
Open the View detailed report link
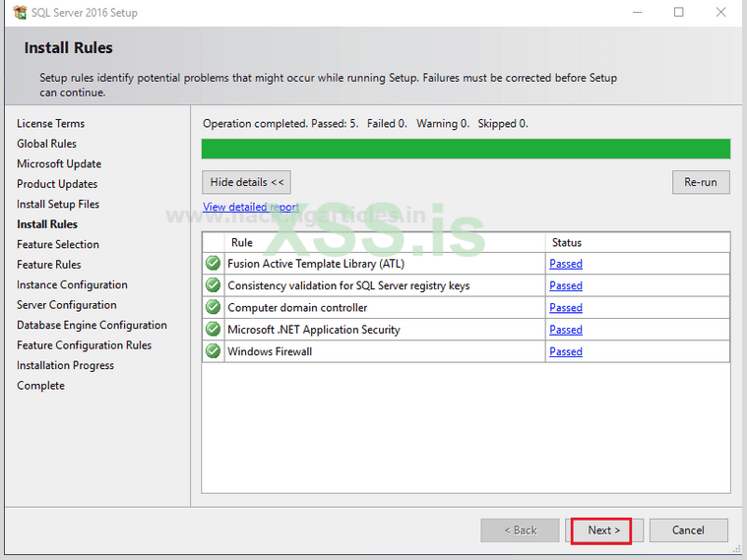[251, 207]
